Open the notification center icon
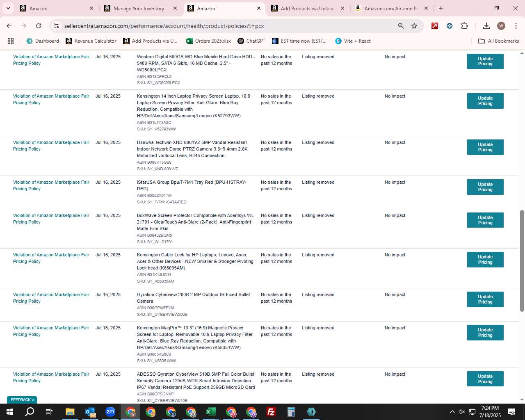This screenshot has width=525, height=420. [511, 412]
